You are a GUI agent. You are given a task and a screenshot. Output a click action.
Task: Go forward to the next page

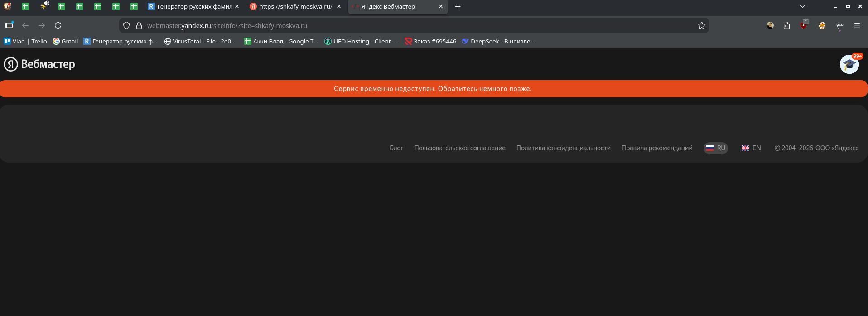pyautogui.click(x=42, y=25)
